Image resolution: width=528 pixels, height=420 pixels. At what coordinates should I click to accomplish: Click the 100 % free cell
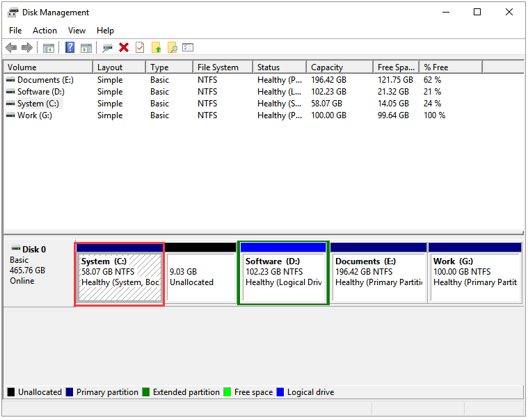pos(434,115)
